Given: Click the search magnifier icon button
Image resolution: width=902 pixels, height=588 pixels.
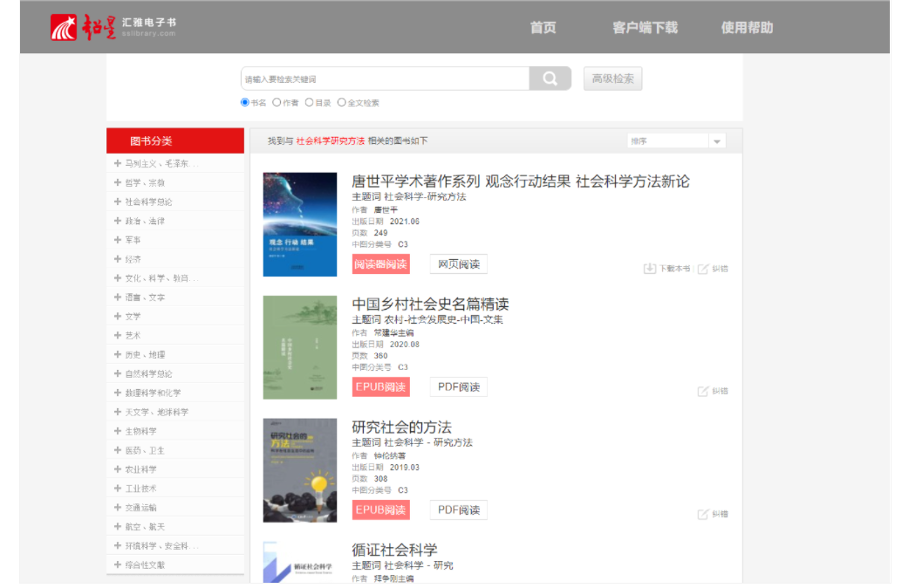Looking at the screenshot, I should 550,79.
